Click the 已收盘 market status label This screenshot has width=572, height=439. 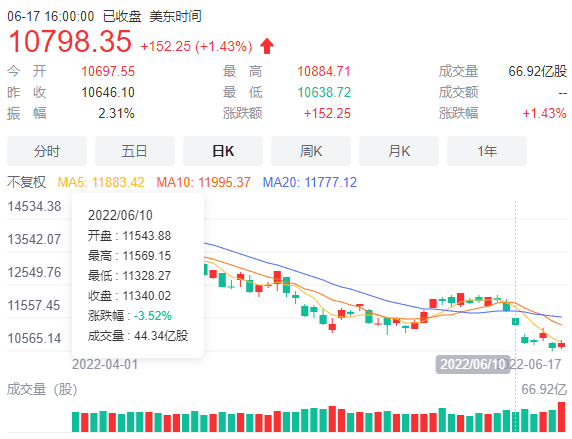(x=122, y=16)
